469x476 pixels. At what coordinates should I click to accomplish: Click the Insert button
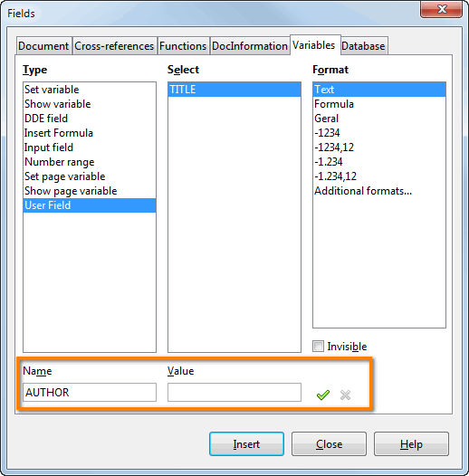click(246, 443)
